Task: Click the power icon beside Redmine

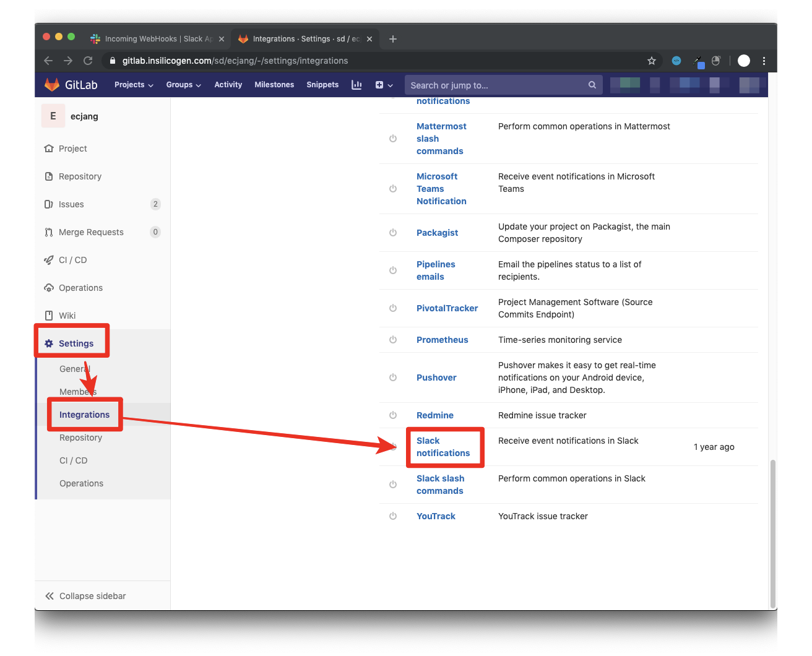Action: click(x=393, y=415)
